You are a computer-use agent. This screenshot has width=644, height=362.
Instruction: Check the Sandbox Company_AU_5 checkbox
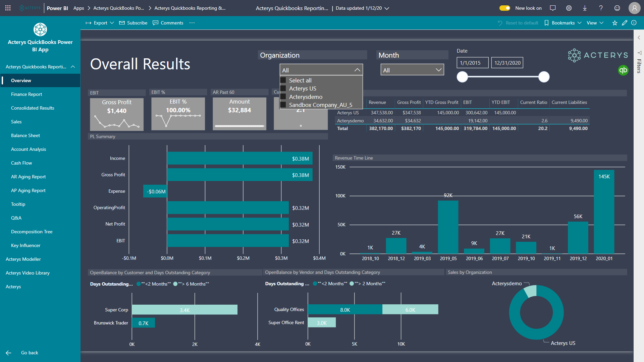283,105
